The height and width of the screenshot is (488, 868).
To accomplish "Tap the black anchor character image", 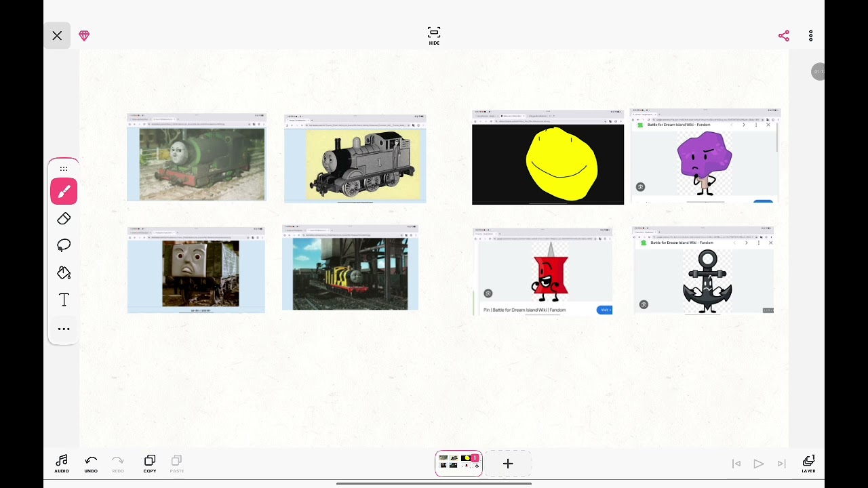I will click(704, 270).
